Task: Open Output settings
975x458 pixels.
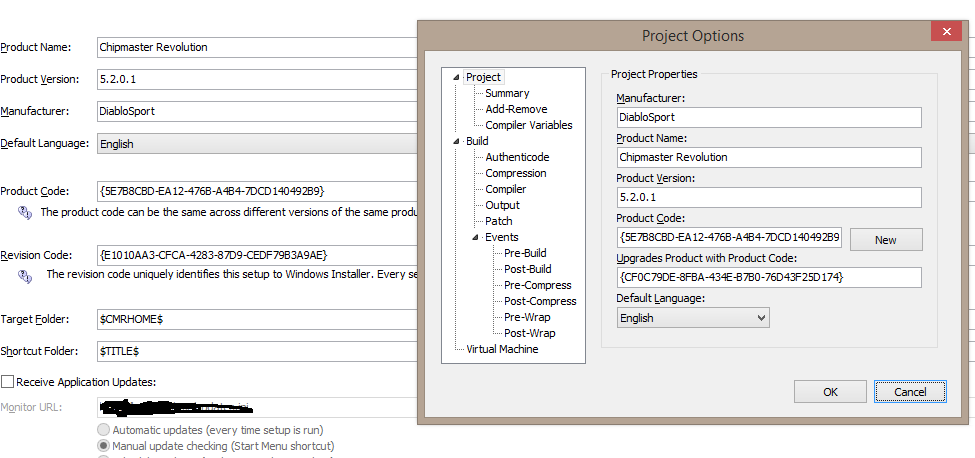Action: pos(502,205)
